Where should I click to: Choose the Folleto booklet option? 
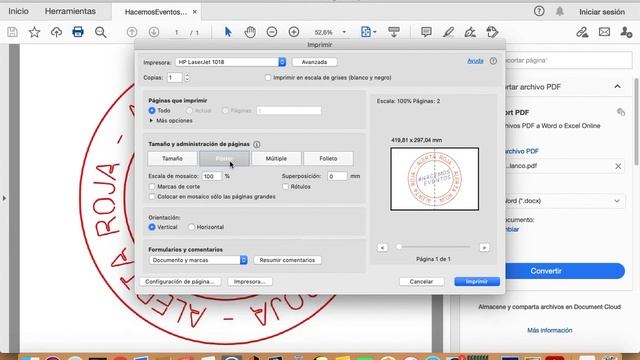click(x=328, y=158)
